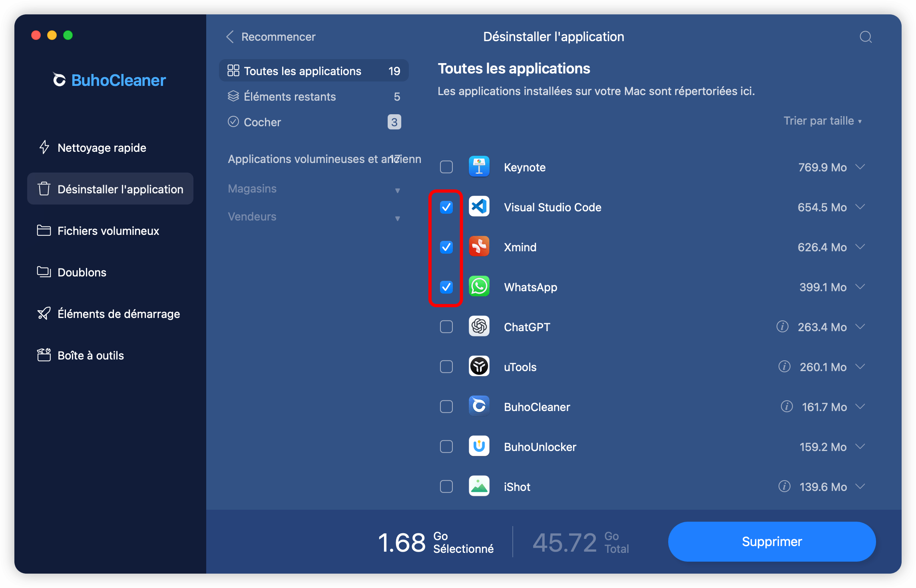Click the BuhoUnlocker app icon
The height and width of the screenshot is (588, 916).
coord(479,446)
